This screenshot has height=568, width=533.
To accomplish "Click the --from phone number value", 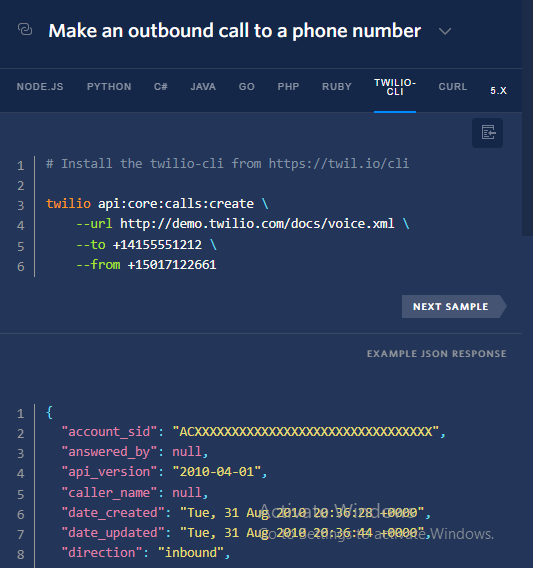I will point(172,265).
